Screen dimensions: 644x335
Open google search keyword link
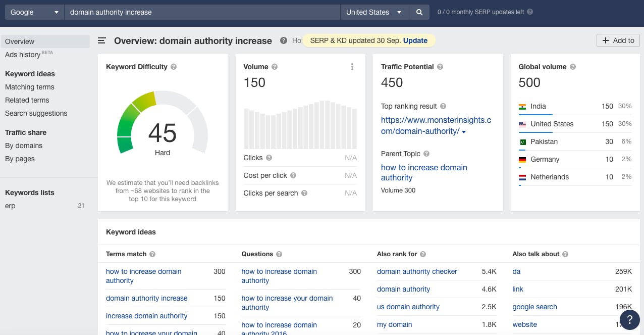tap(535, 307)
